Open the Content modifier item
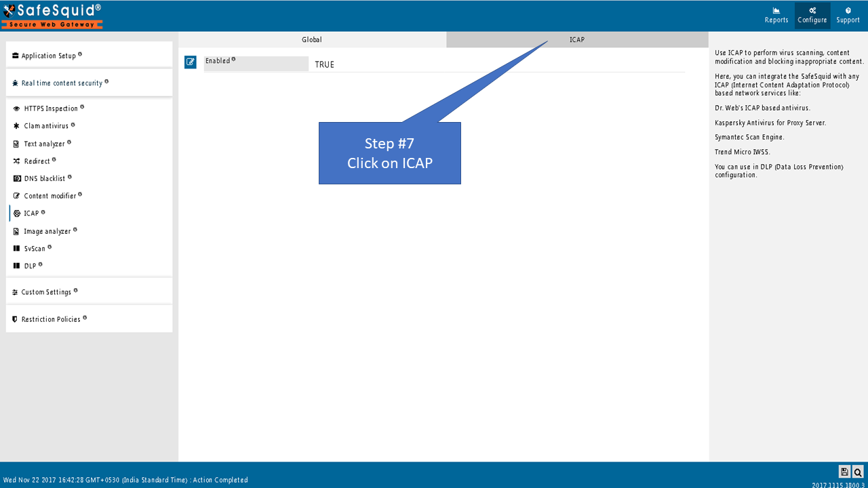This screenshot has width=868, height=488. tap(50, 196)
